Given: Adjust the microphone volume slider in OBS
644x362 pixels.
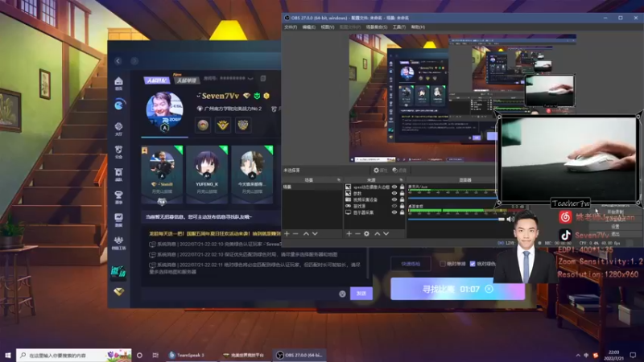Looking at the screenshot, I should click(x=452, y=198).
